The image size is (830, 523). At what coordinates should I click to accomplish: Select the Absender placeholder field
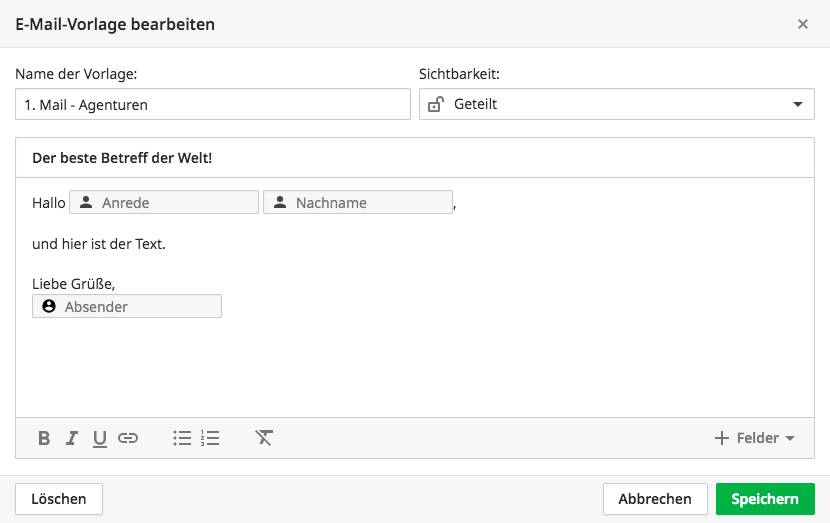coord(127,306)
